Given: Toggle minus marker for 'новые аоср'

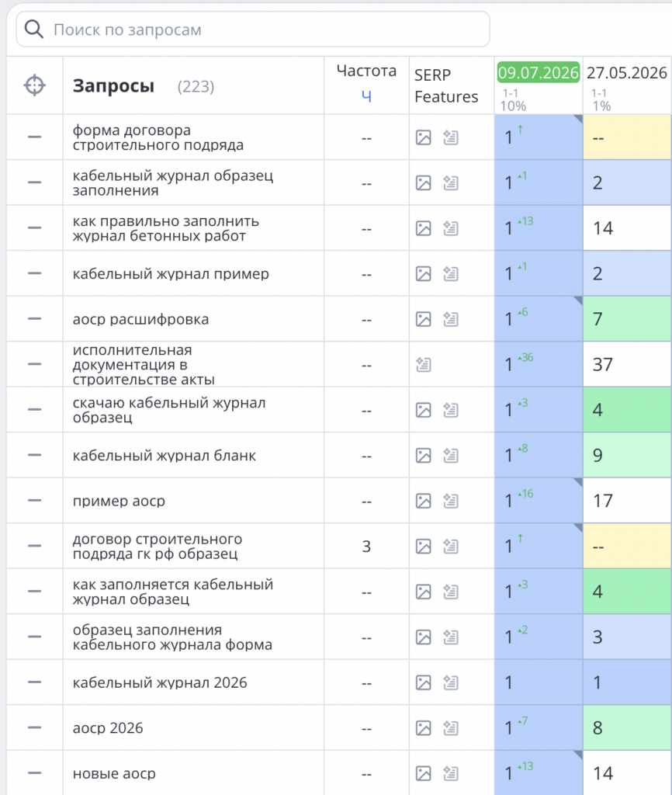Looking at the screenshot, I should pyautogui.click(x=34, y=772).
